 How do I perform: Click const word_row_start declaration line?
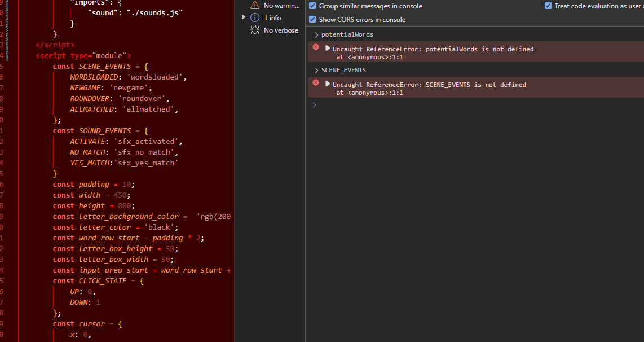[129, 238]
